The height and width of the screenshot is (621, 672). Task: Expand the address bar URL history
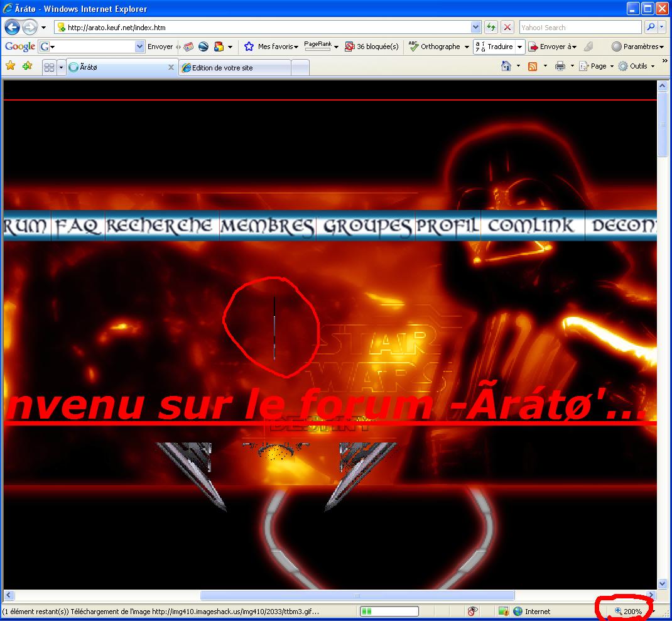pos(475,28)
